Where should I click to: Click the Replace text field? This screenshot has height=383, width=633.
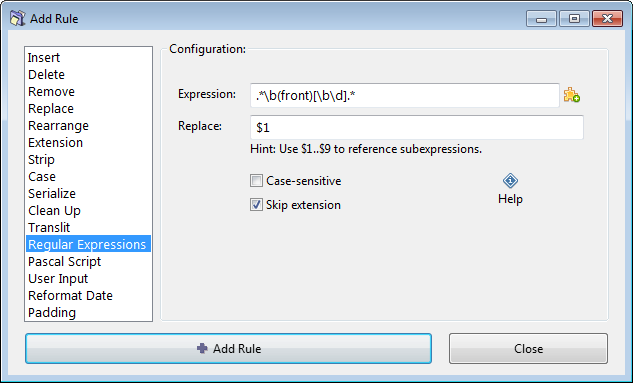pyautogui.click(x=417, y=128)
